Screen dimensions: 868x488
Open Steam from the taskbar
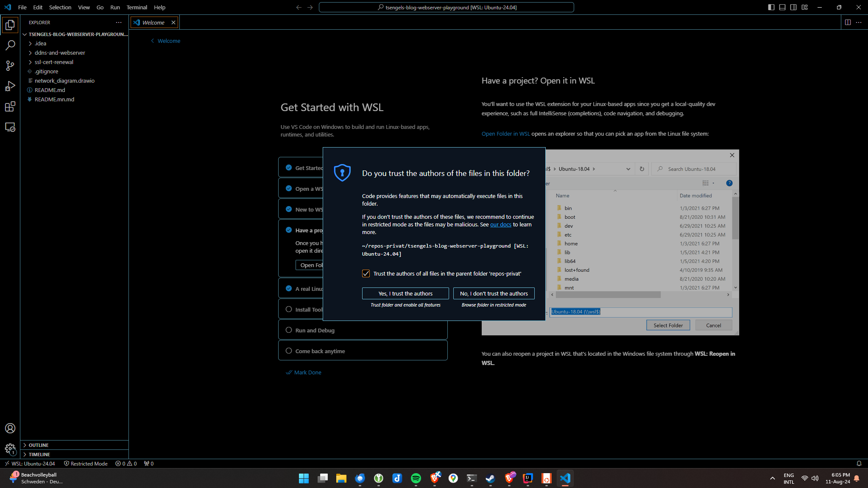(x=491, y=478)
